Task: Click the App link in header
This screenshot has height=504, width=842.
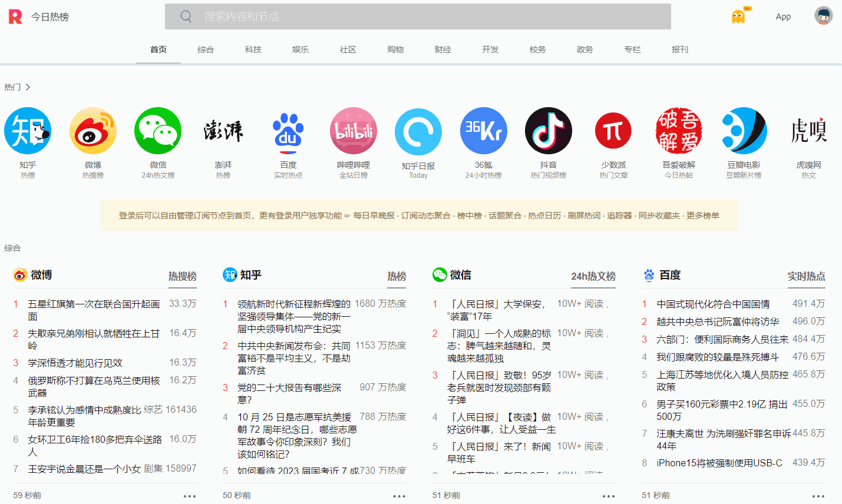Action: coord(783,16)
